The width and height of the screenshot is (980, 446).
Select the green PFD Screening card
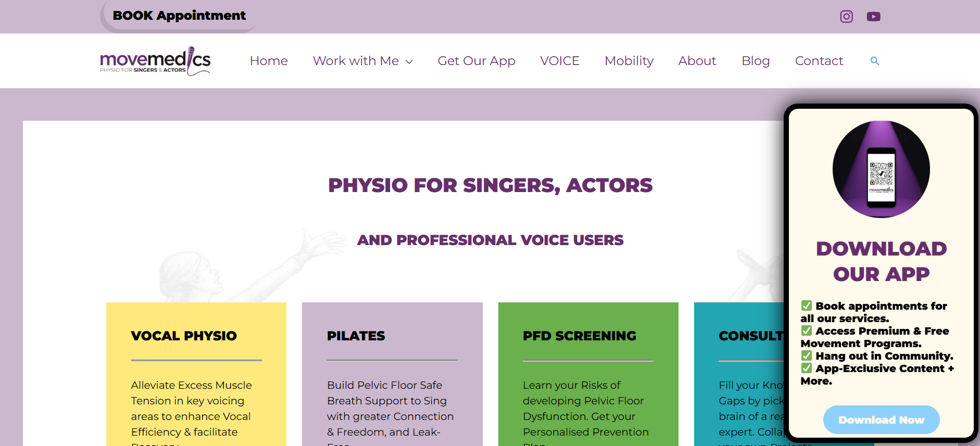[588, 374]
